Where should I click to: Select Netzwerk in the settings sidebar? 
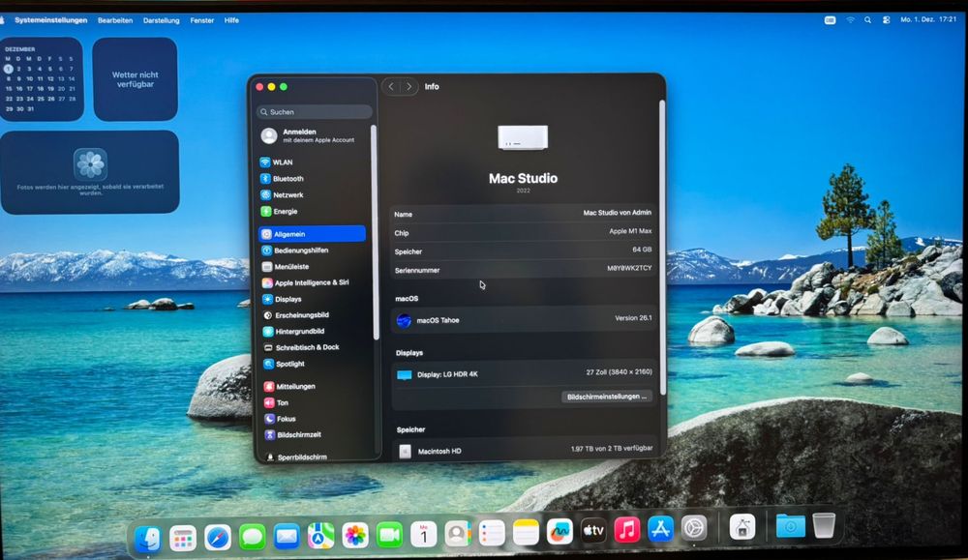[x=287, y=194]
